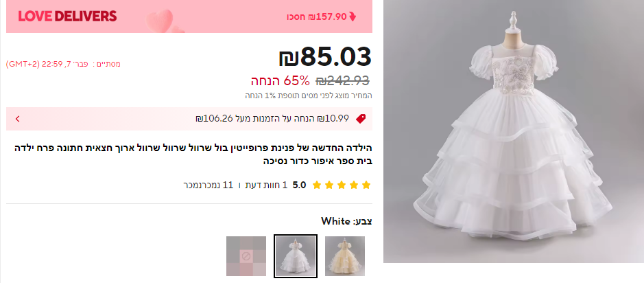Click the LOVE DELIVERS logo
The height and width of the screenshot is (283, 644).
(67, 16)
